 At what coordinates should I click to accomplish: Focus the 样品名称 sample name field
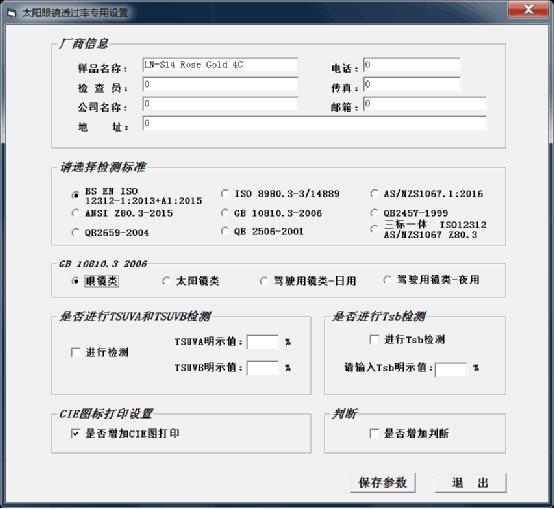click(220, 65)
